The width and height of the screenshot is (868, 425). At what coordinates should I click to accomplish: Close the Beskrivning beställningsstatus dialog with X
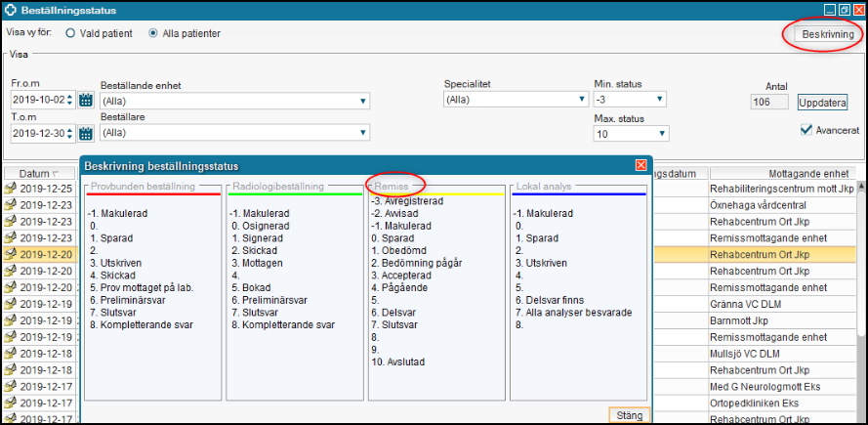coord(641,166)
